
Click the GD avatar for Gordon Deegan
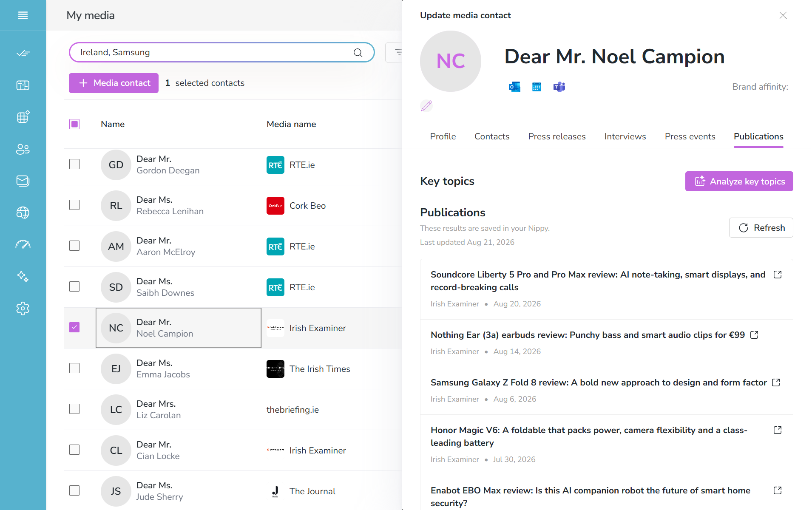116,165
